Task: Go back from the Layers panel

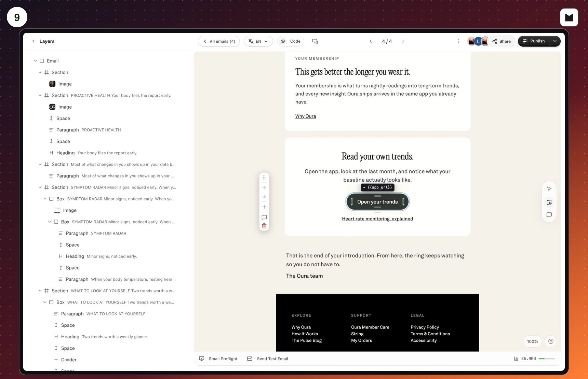Action: point(33,41)
